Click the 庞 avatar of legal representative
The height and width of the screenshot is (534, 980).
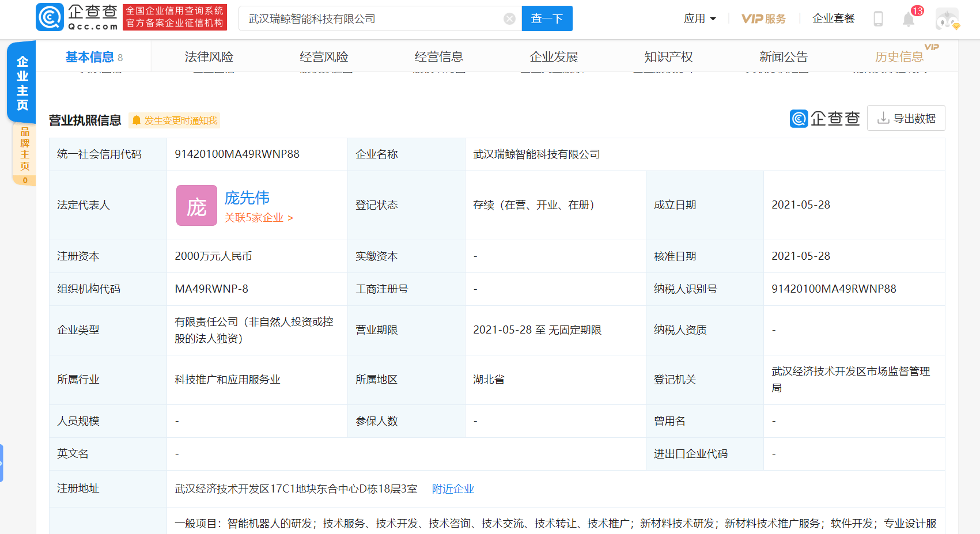(196, 205)
